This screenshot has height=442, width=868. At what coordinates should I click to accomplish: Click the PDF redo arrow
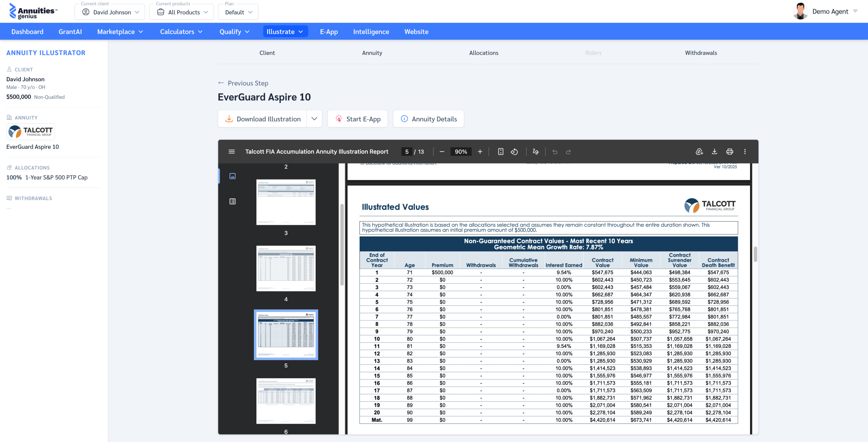pyautogui.click(x=569, y=152)
